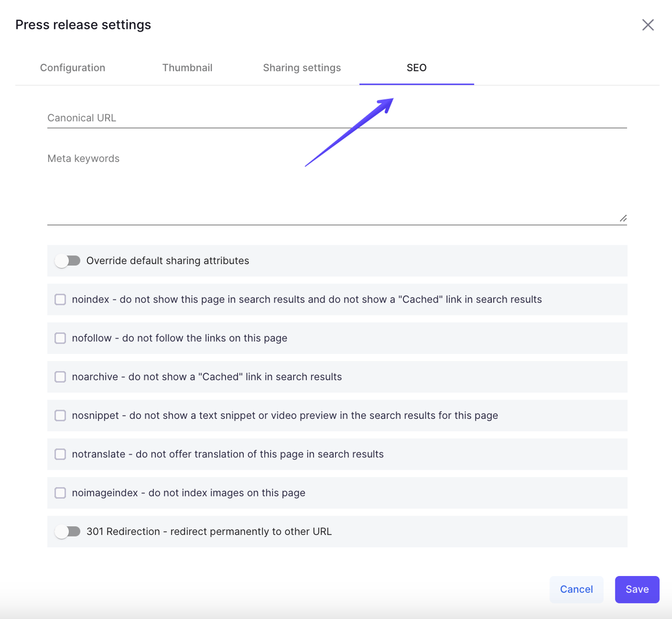Enable the nosnippet option

[x=60, y=415]
